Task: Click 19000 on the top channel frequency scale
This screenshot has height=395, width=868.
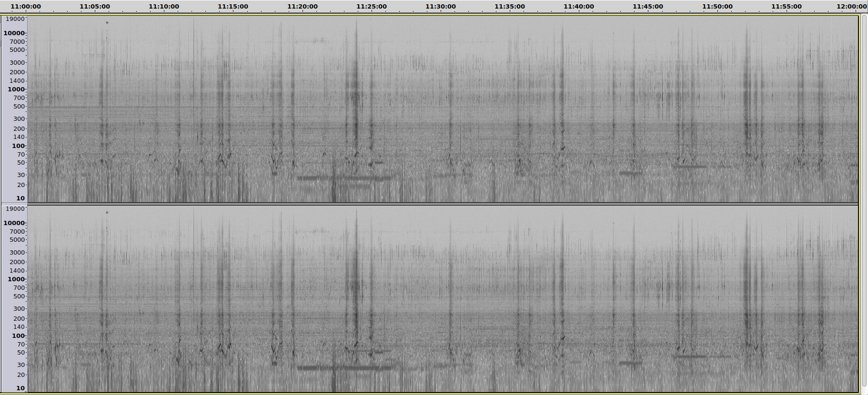Action: click(x=14, y=19)
